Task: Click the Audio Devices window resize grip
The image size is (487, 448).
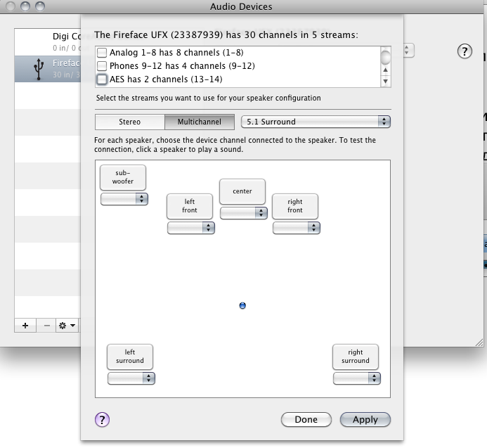Action: pos(479,343)
